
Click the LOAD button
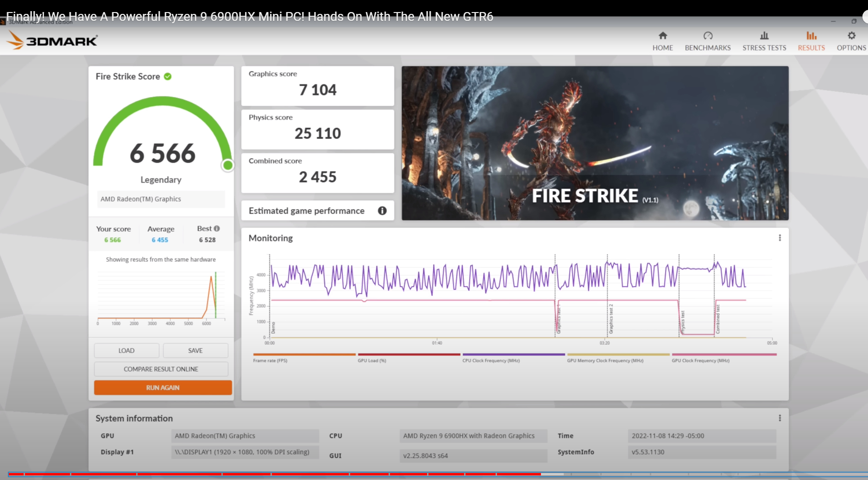click(126, 351)
